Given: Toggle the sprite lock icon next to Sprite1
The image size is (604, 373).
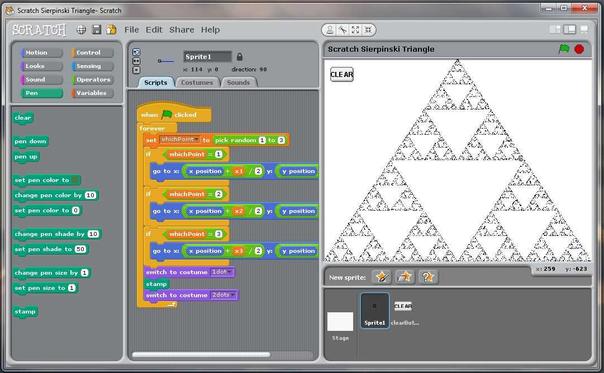Looking at the screenshot, I should (x=240, y=57).
